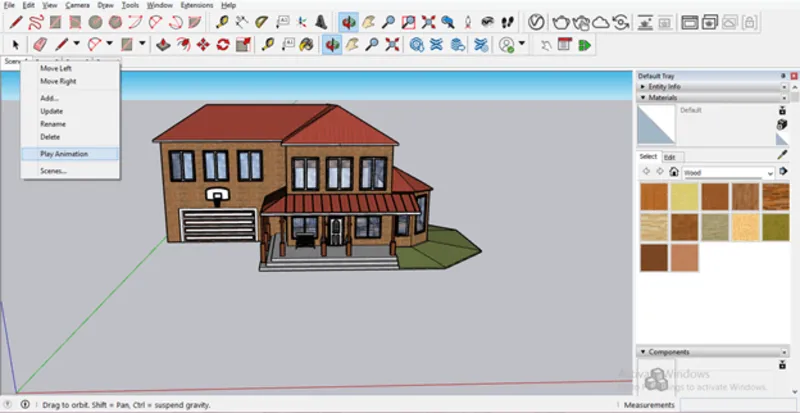Activate the Move tool with red arrows
The height and width of the screenshot is (413, 800).
[203, 44]
